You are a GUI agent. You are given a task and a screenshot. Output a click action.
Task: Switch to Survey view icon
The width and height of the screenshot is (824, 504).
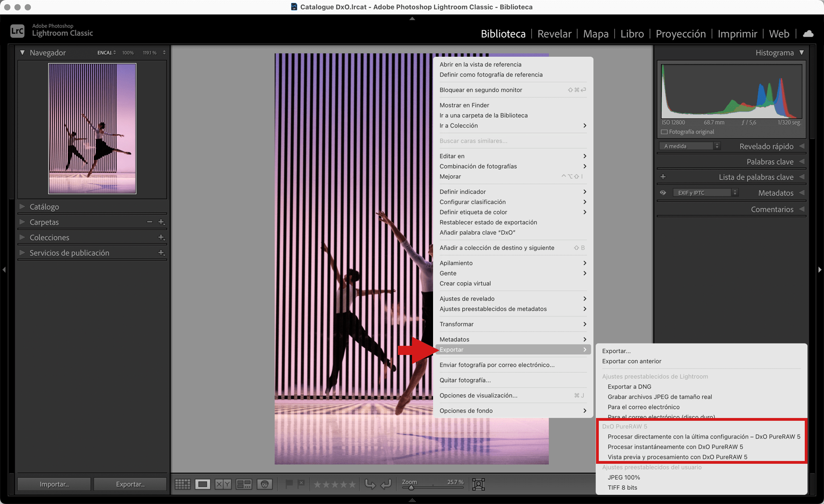click(244, 484)
